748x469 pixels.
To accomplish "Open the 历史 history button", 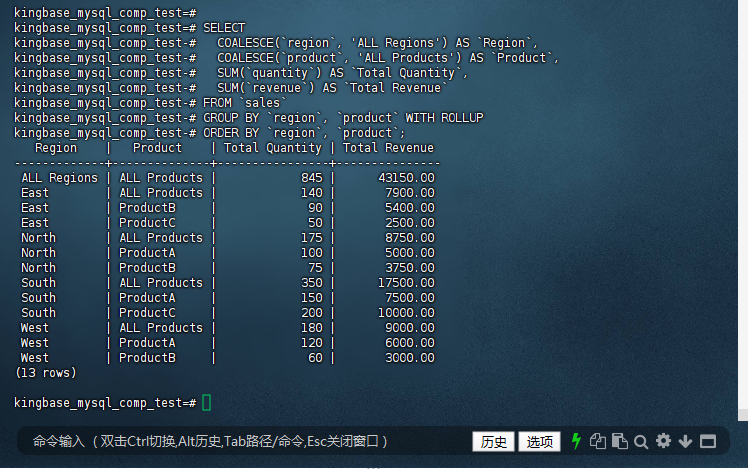I will click(x=493, y=442).
